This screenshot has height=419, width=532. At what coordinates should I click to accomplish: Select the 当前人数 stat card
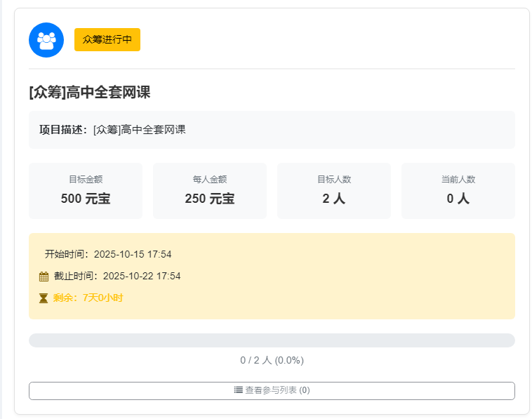[458, 191]
